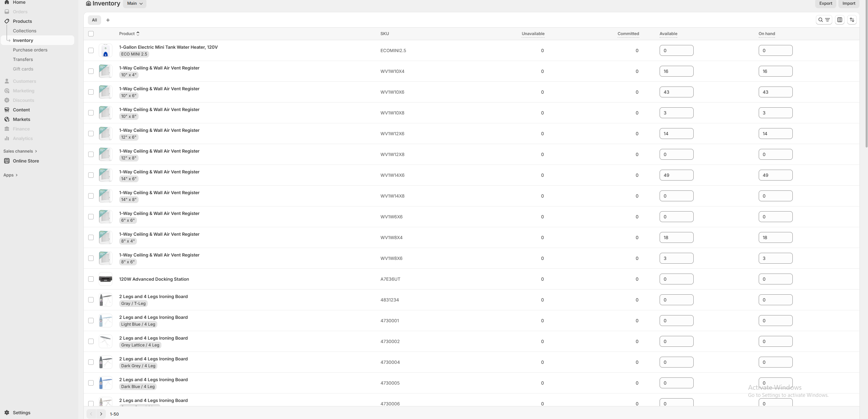Click the Available field for WV1W10X6
The image size is (868, 419).
coord(676,92)
